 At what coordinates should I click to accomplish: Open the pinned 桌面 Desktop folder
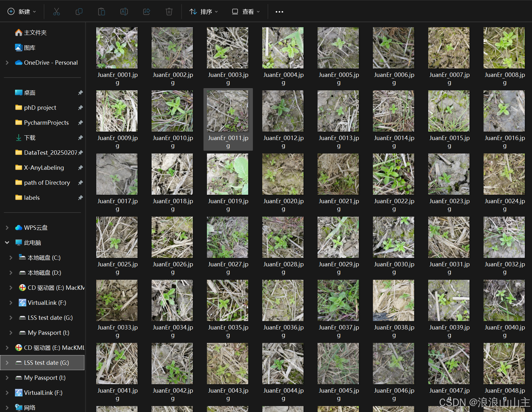pos(30,93)
